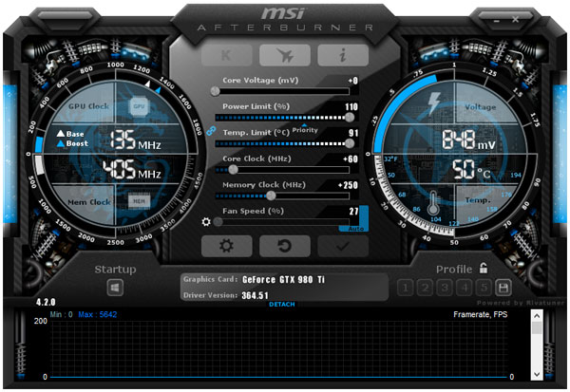Close the Afterburner window
The height and width of the screenshot is (392, 570).
(x=516, y=19)
